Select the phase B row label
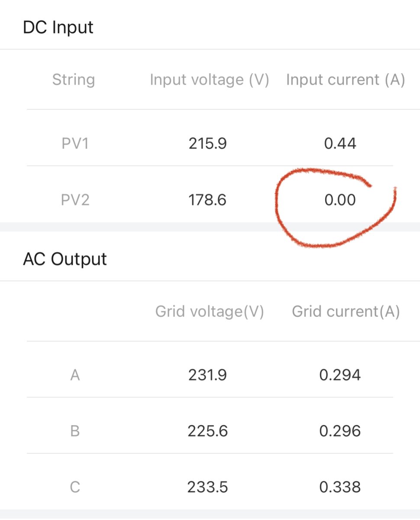The width and height of the screenshot is (420, 520). coord(75,431)
